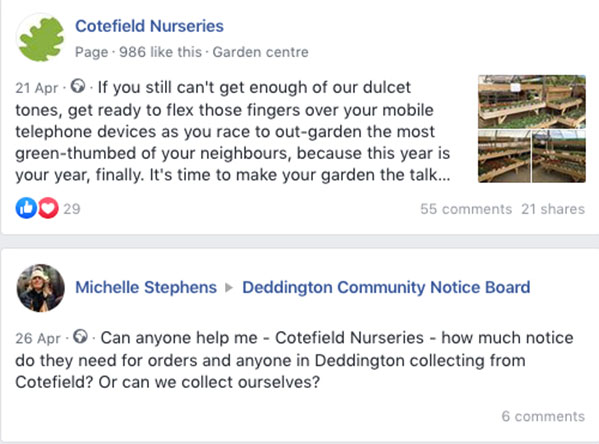599x444 pixels.
Task: Click arrow between Michelle Stephens and group name
Action: click(x=229, y=287)
